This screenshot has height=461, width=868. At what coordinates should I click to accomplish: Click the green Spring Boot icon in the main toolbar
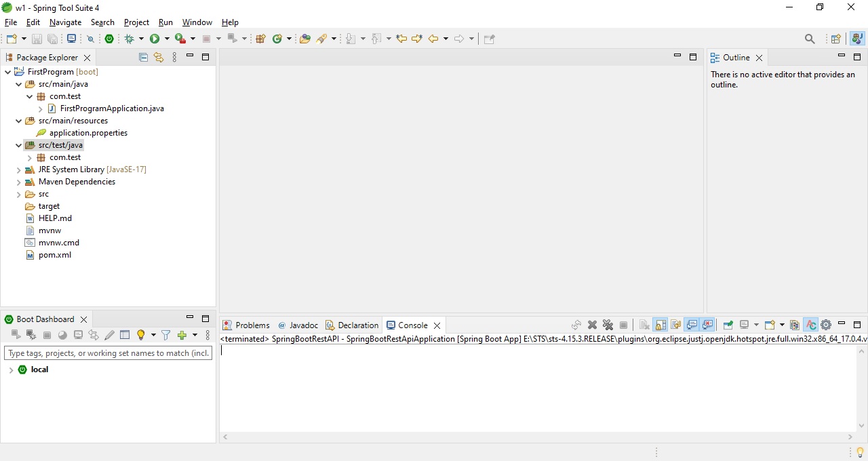coord(109,39)
